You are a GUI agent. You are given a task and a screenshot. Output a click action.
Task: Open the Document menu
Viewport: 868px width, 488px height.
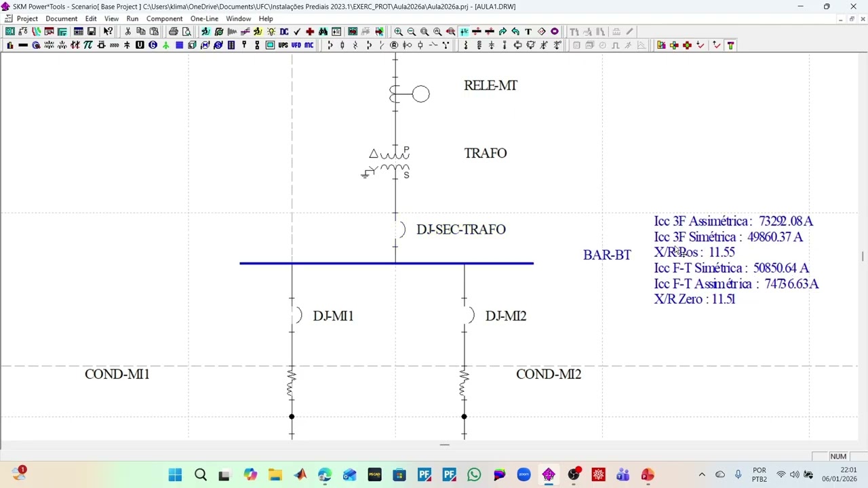click(x=62, y=18)
